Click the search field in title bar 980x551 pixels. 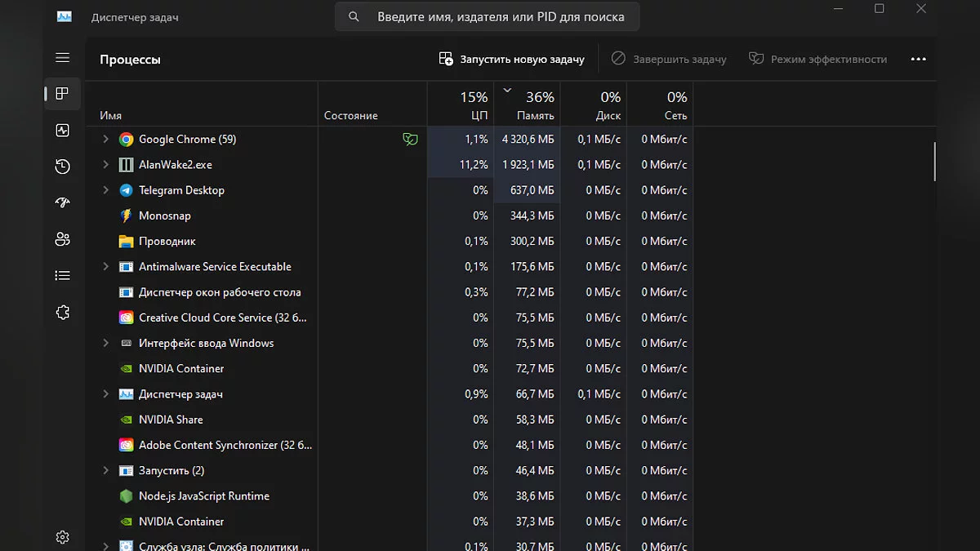tap(488, 16)
